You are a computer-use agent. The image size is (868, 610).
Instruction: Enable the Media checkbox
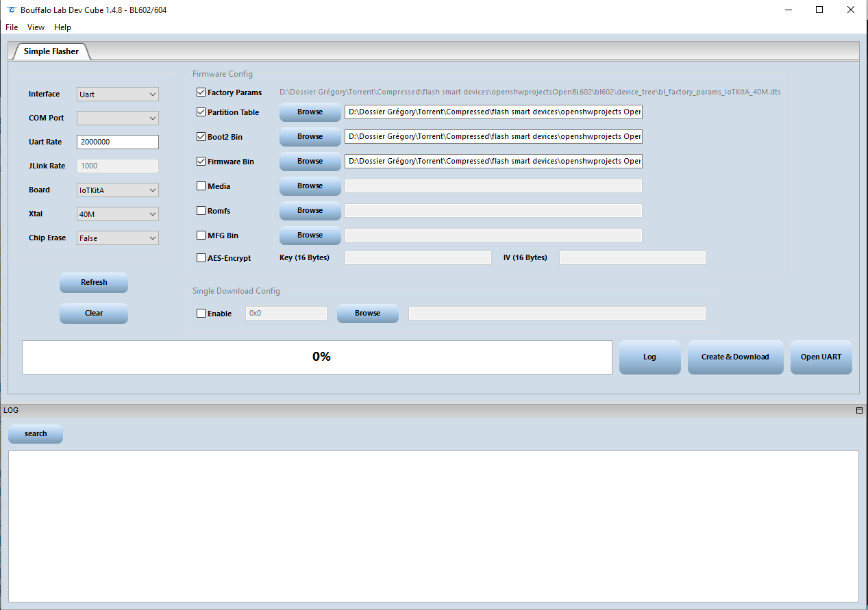(x=201, y=186)
